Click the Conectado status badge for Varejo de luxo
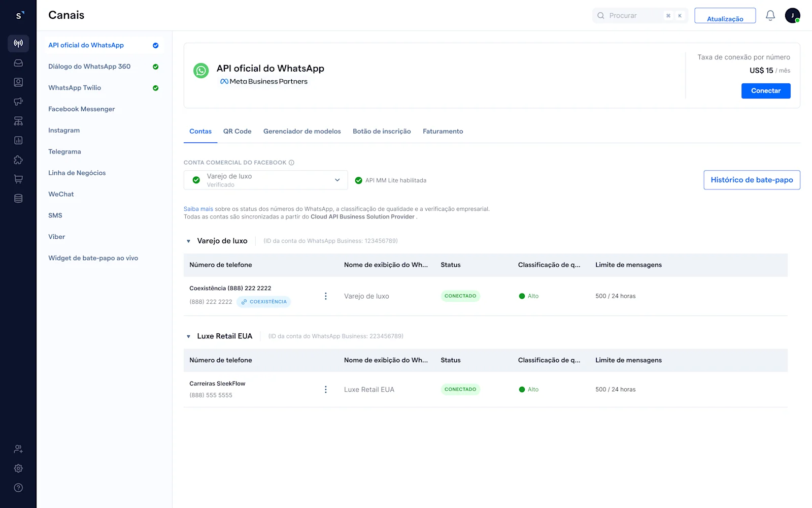812x508 pixels. coord(460,296)
